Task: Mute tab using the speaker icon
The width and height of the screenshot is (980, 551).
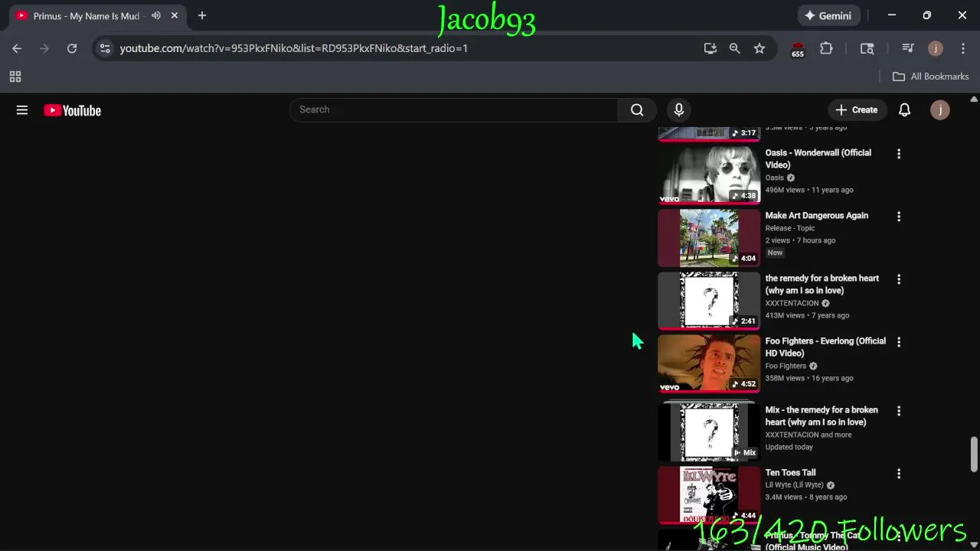Action: click(156, 15)
